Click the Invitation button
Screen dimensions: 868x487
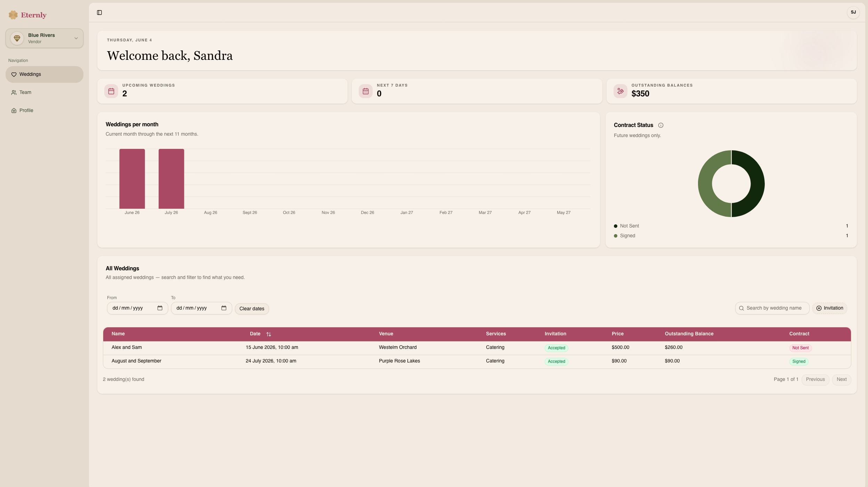pos(830,308)
